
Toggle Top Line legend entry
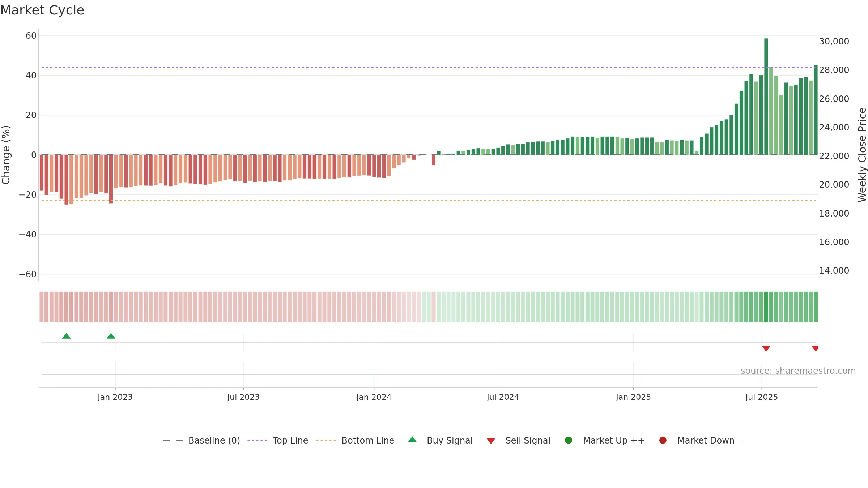[x=278, y=440]
